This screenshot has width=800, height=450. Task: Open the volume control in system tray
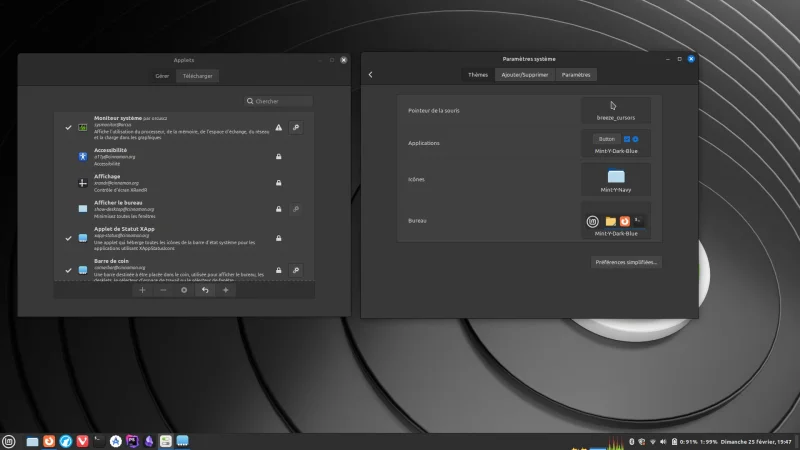tap(663, 442)
